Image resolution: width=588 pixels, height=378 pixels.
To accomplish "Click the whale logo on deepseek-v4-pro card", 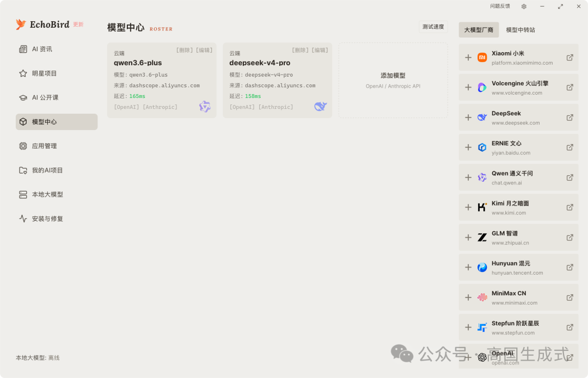I will tap(321, 107).
